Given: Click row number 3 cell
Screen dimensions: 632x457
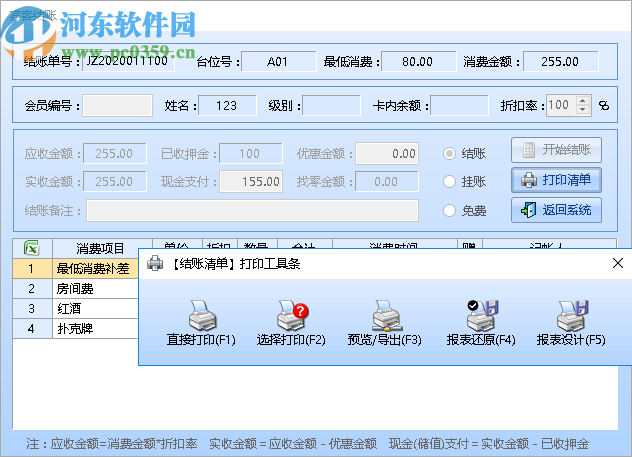Looking at the screenshot, I should pyautogui.click(x=32, y=309).
